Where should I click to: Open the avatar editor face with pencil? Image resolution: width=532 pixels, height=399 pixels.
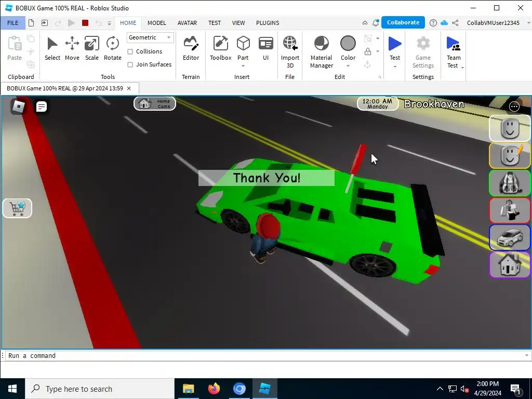pyautogui.click(x=510, y=155)
